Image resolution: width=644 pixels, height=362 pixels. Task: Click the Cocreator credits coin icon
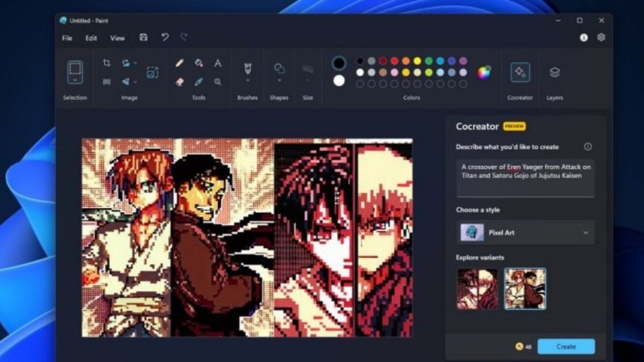519,346
